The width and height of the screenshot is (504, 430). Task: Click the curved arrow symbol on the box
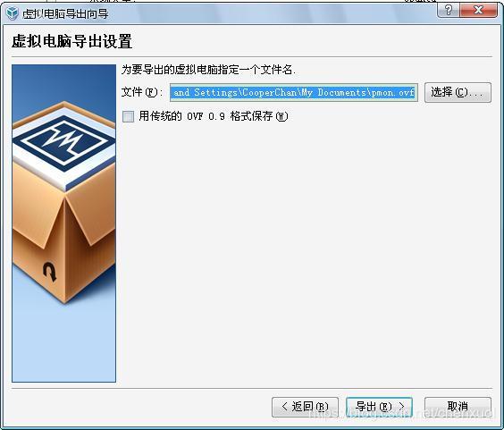click(50, 272)
